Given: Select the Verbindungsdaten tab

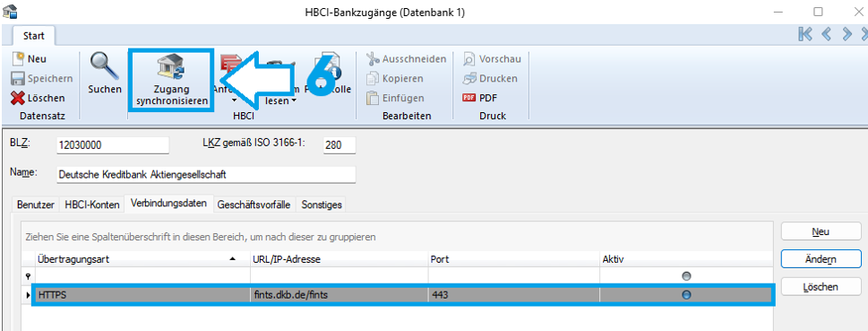Looking at the screenshot, I should 168,204.
